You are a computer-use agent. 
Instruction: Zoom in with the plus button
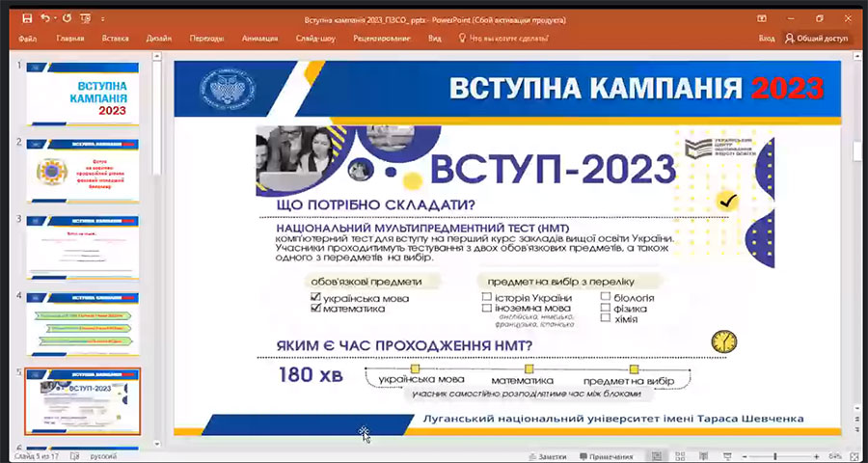(x=818, y=456)
